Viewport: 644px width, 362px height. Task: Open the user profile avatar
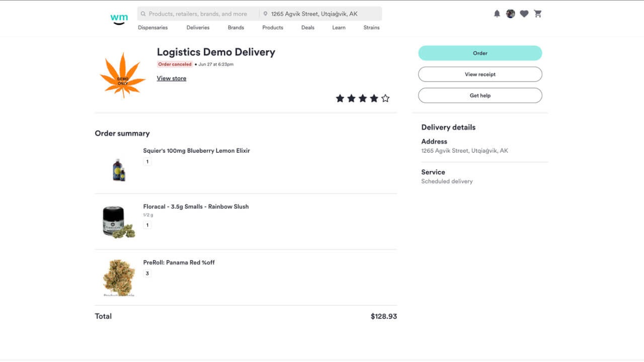pos(511,14)
